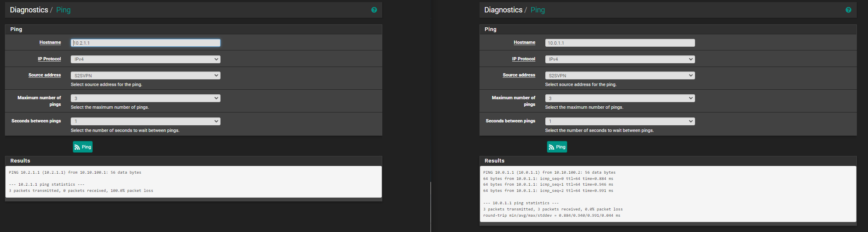Click the Hostname field containing 10.0.1.1
Viewport: 868px width, 232px height.
tap(620, 43)
